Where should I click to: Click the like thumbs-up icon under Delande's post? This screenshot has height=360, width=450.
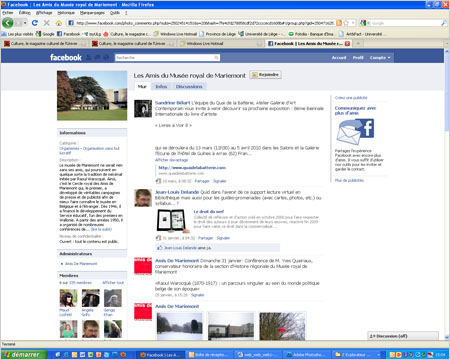coord(160,248)
